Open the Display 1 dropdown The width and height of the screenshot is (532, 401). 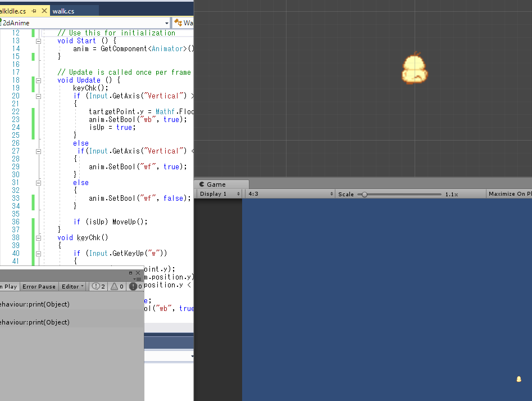(x=219, y=194)
